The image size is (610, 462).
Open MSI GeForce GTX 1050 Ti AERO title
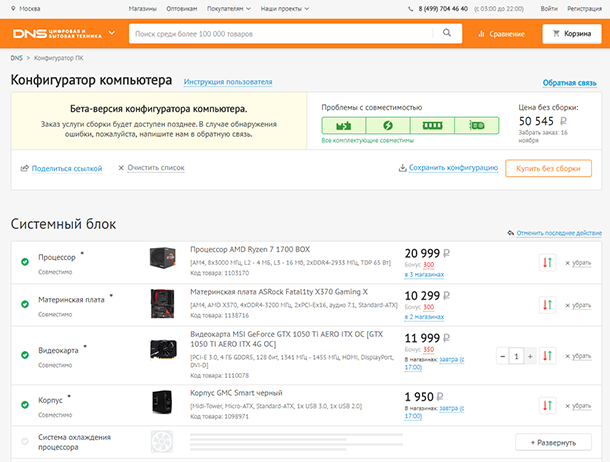287,339
